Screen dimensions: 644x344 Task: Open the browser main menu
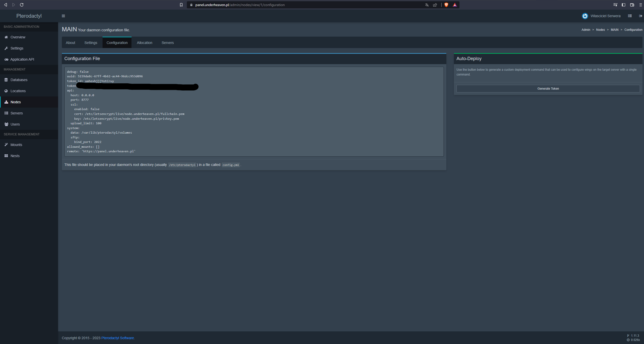click(640, 5)
